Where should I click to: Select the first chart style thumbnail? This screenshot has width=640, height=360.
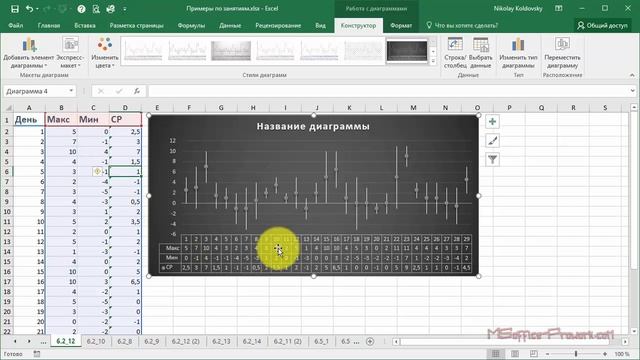click(143, 51)
